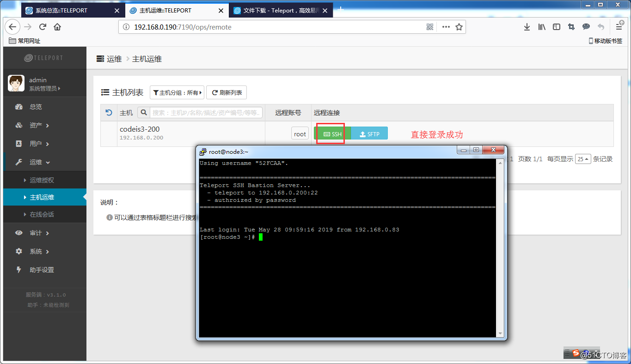
Task: Open the browser home page icon
Action: point(57,27)
